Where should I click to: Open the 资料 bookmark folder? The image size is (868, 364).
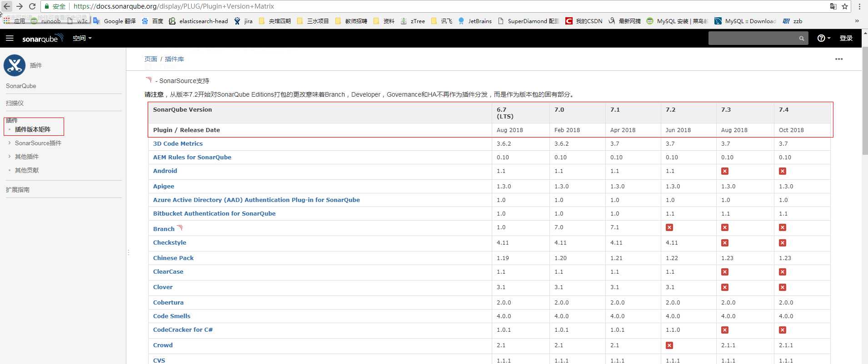click(x=384, y=21)
